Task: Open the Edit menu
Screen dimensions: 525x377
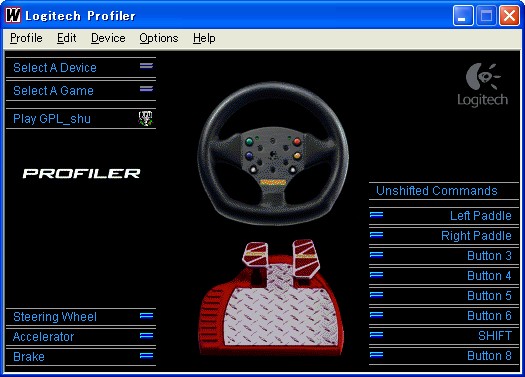Action: click(66, 38)
